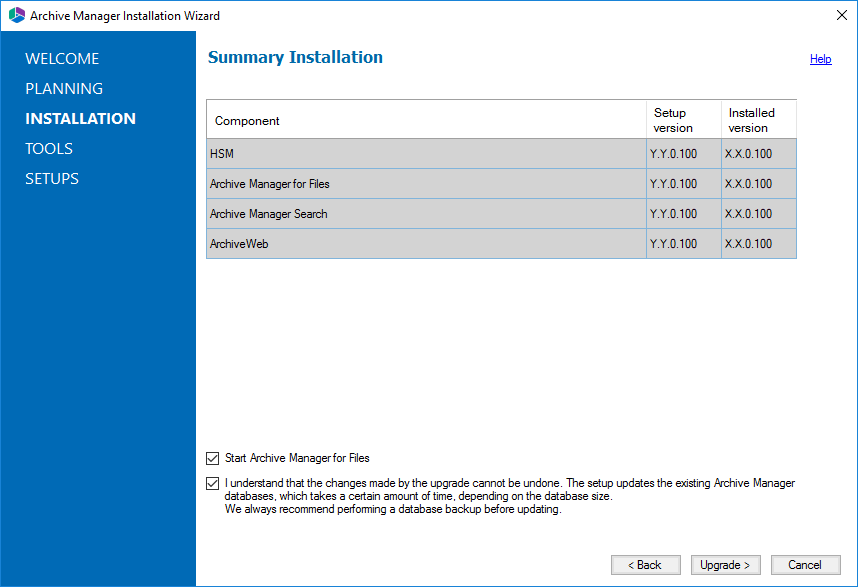This screenshot has width=858, height=587.
Task: Click the Archive Manager app icon in title bar
Action: tap(16, 16)
